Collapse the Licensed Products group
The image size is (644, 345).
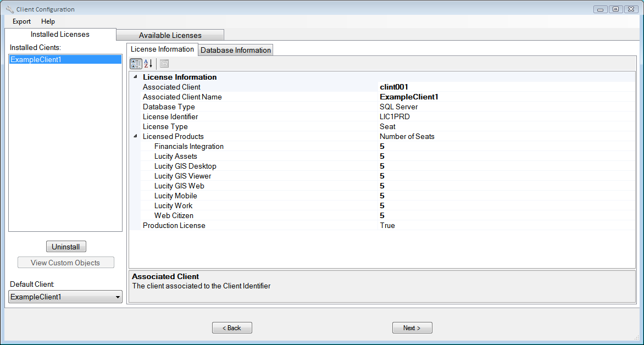(x=136, y=136)
